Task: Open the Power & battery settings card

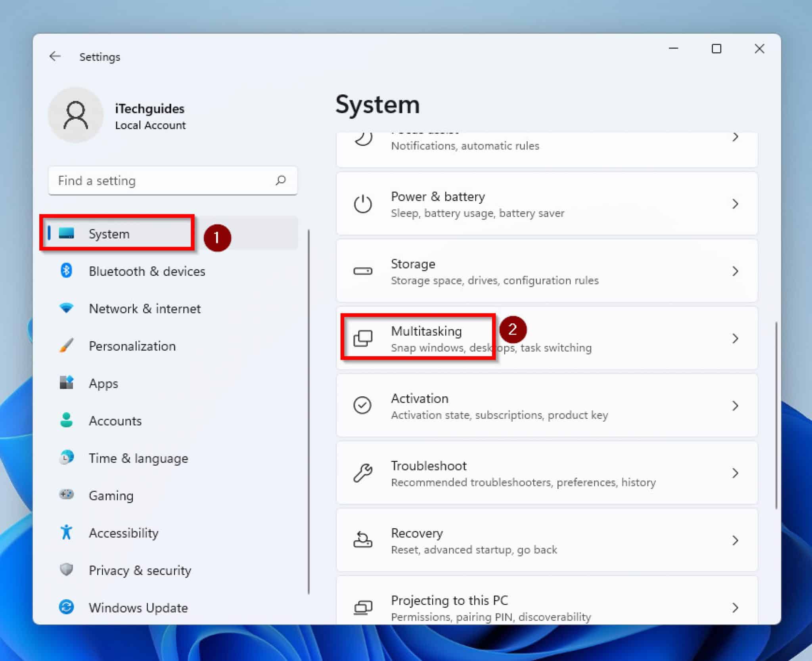Action: (547, 204)
